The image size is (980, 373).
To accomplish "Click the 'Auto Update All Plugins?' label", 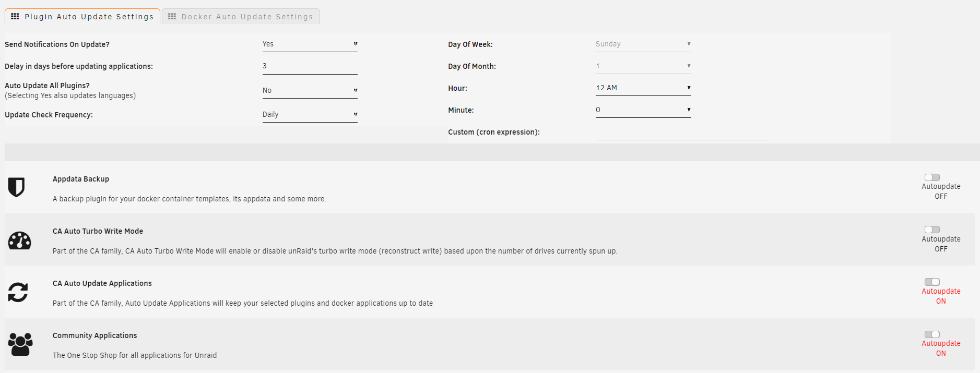I will (47, 86).
